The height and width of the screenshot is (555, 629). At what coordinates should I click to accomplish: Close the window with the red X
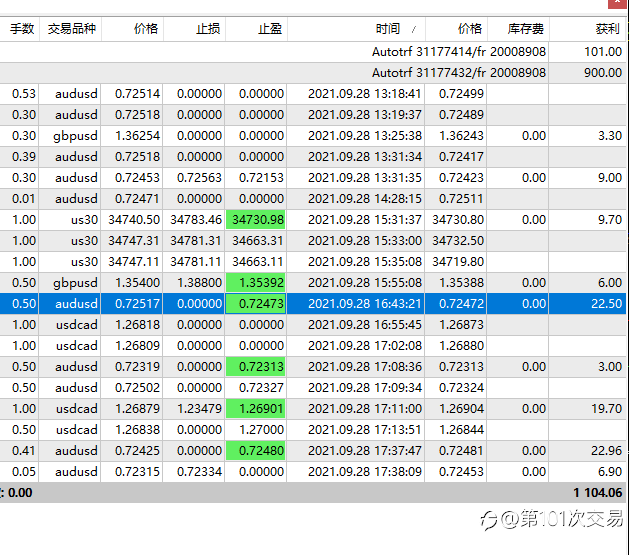(x=618, y=4)
